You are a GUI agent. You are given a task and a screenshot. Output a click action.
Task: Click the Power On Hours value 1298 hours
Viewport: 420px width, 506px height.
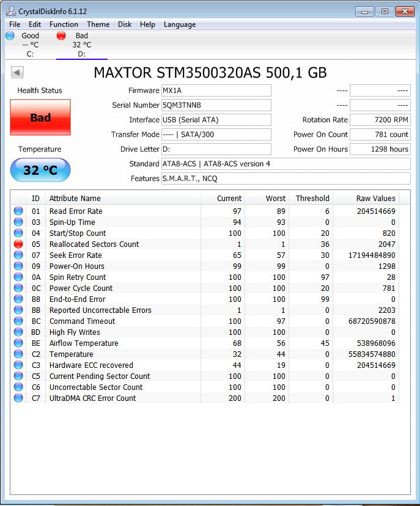pos(380,149)
